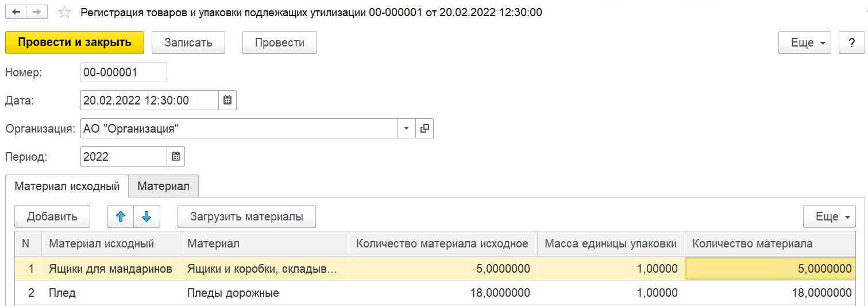Click Масса 1,00000 in Плед row
The image size is (868, 306).
611,293
